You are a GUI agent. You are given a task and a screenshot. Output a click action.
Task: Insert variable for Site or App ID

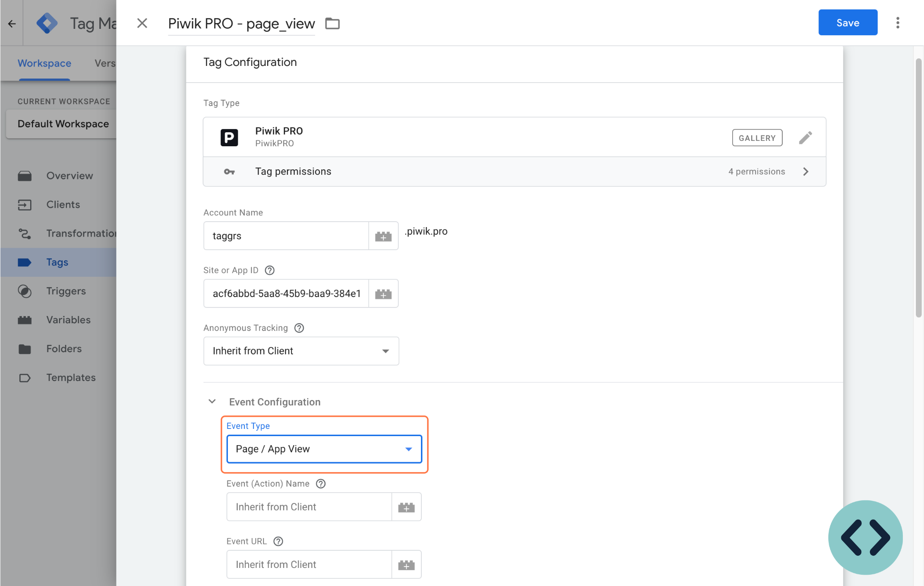(383, 293)
